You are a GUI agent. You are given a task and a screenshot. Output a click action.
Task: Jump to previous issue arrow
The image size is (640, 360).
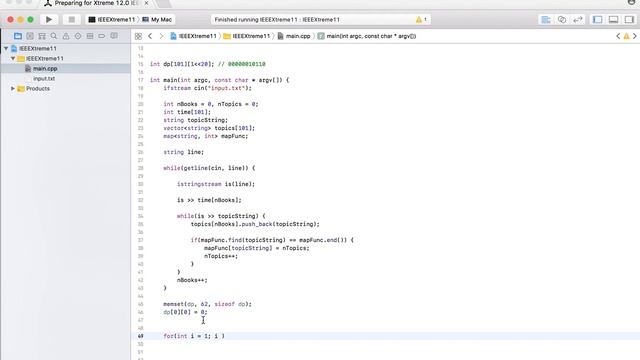coord(618,36)
